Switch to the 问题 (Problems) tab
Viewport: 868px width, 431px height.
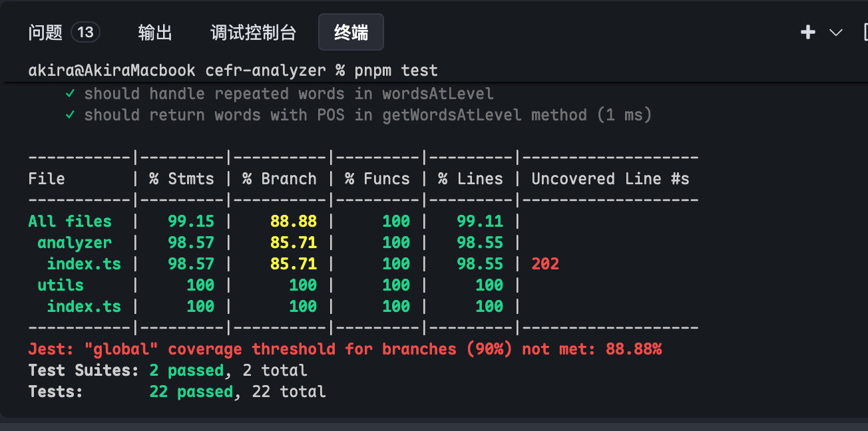[x=45, y=32]
